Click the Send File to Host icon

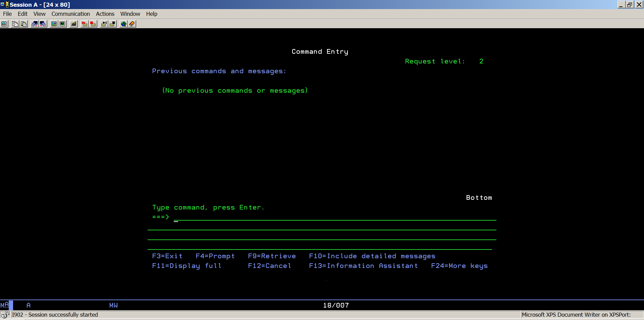[34, 24]
